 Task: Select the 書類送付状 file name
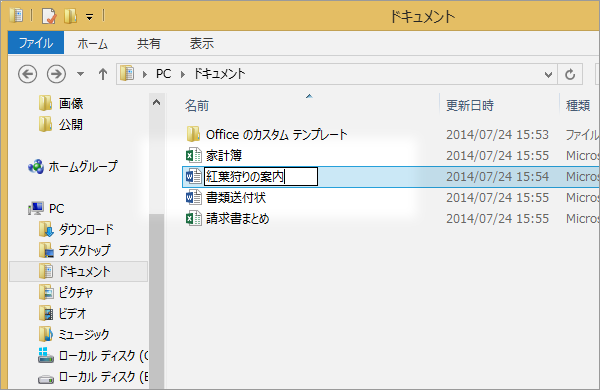236,197
